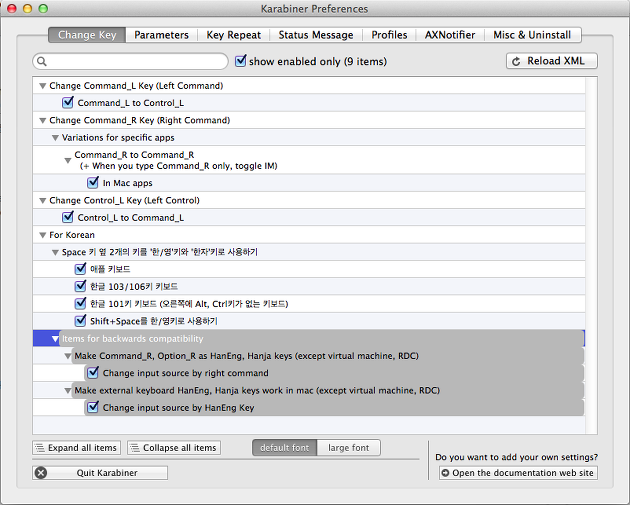The image size is (630, 505).
Task: Click Make external keyboard HanEng, Hanja text
Action: [x=257, y=391]
